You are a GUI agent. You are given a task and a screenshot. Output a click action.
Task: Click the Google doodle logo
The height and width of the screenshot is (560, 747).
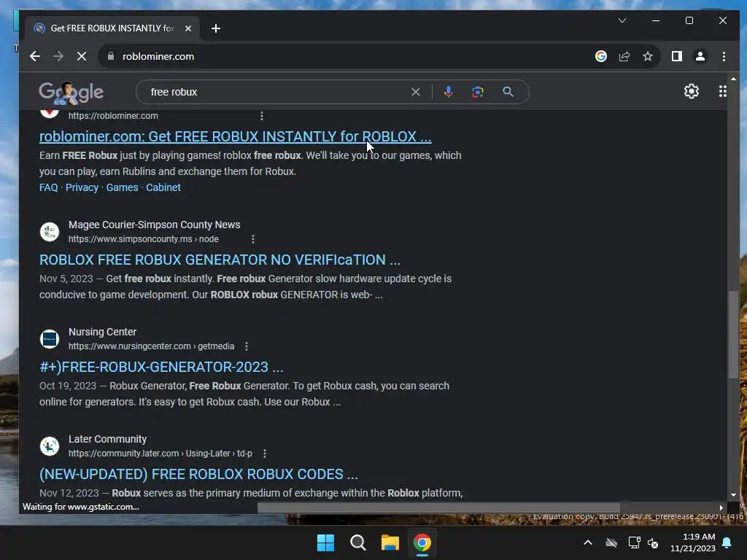point(71,93)
